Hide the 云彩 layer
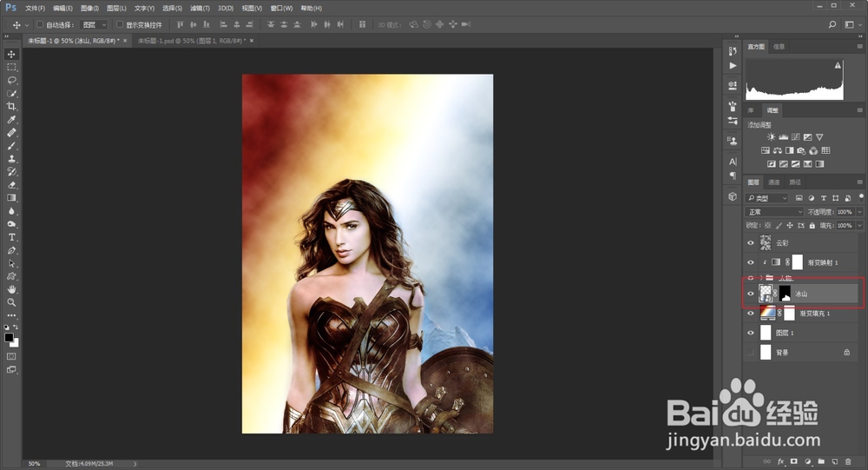 [751, 242]
